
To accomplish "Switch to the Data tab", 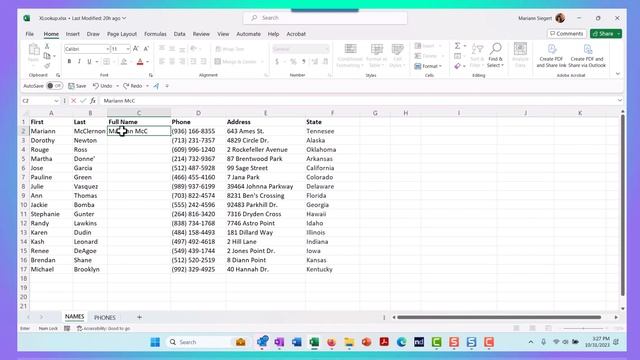I will 180,34.
